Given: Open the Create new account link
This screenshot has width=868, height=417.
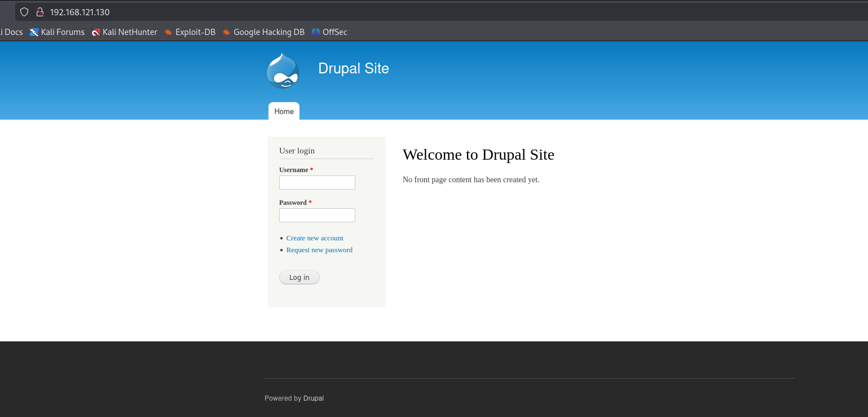Looking at the screenshot, I should [x=315, y=238].
